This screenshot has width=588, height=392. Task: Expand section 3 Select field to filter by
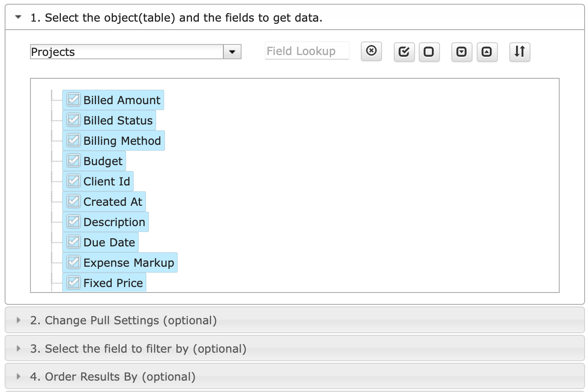click(294, 348)
